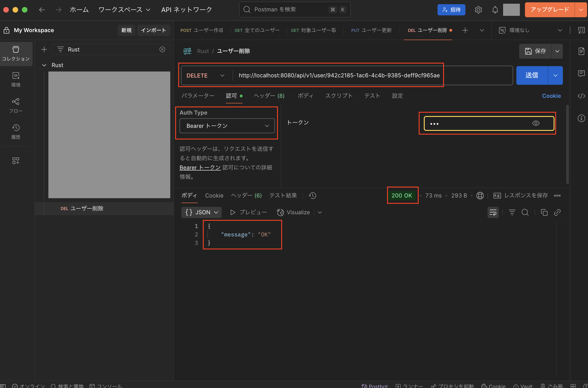The width and height of the screenshot is (588, 388).
Task: Open the send options dropdown arrow
Action: (x=555, y=75)
